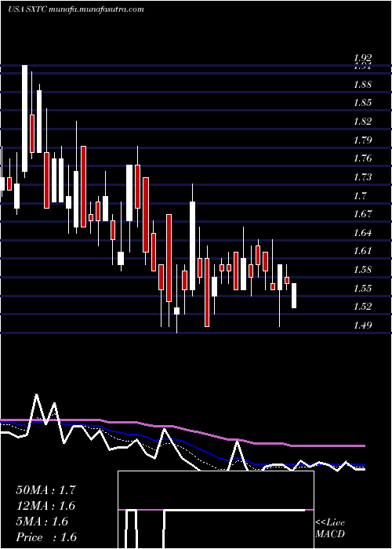This screenshot has height=549, width=392.
Task: Click the '12MA : 1.6' legend entry
Action: (45, 506)
